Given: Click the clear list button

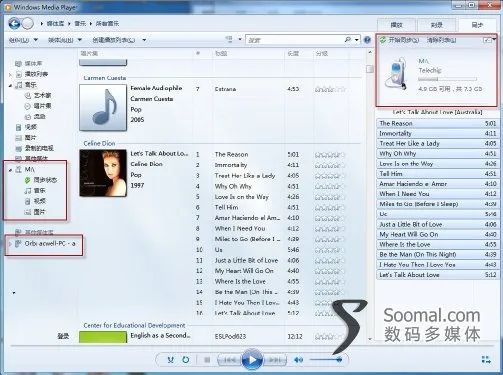Looking at the screenshot, I should pyautogui.click(x=442, y=40).
